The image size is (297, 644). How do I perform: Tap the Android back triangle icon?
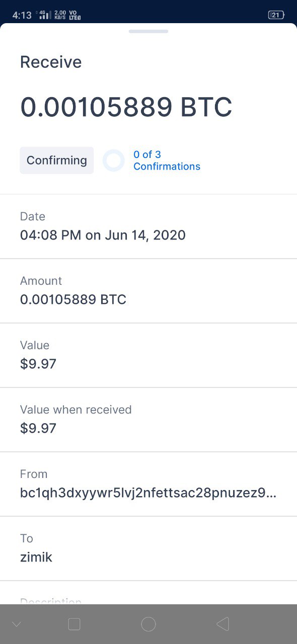[x=222, y=624]
